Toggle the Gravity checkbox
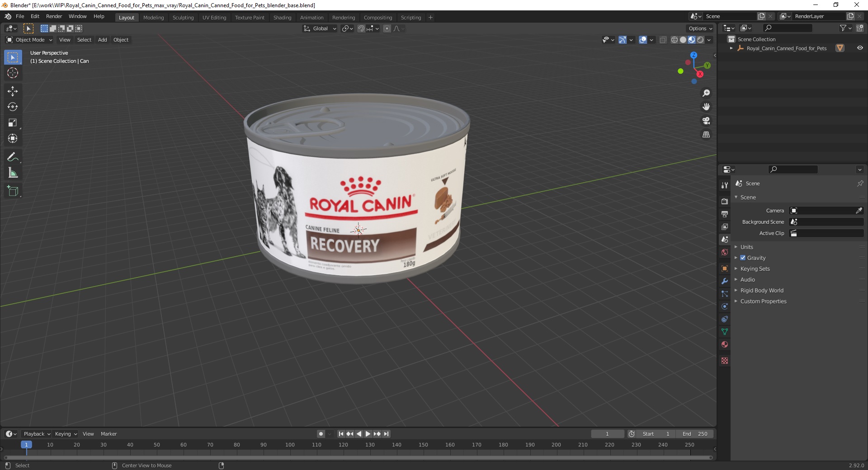 [x=743, y=258]
